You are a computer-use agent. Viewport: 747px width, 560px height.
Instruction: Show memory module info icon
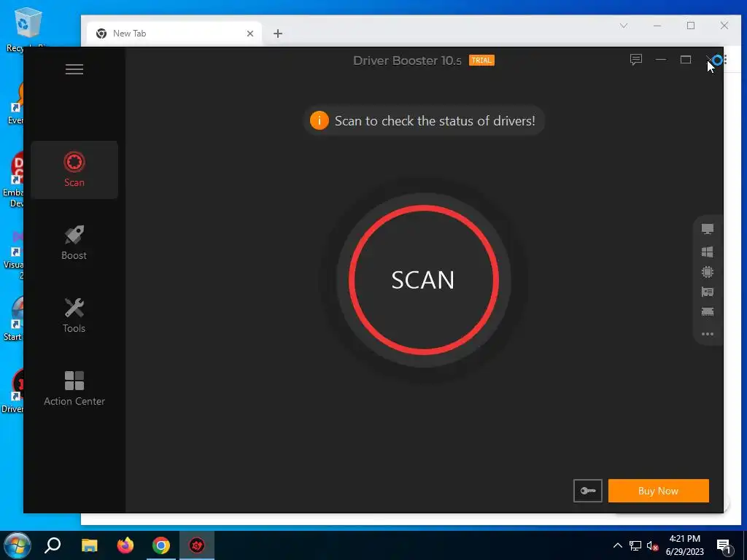(708, 312)
